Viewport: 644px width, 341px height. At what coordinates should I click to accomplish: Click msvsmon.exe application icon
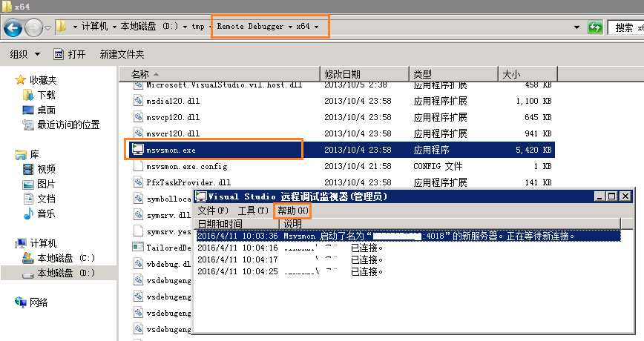click(x=137, y=149)
